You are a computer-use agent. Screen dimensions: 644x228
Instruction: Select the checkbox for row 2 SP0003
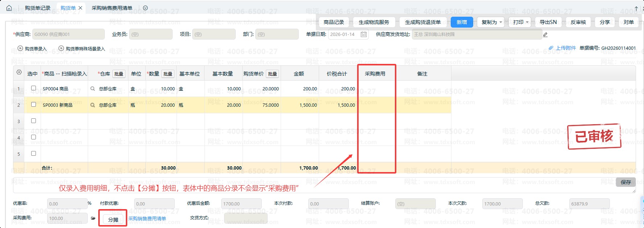click(x=33, y=105)
